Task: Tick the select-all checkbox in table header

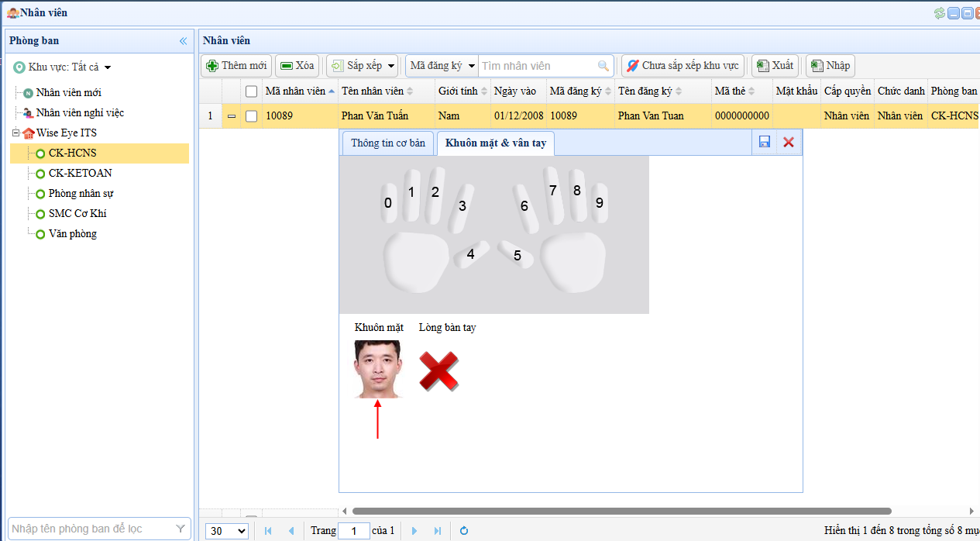Action: (251, 91)
